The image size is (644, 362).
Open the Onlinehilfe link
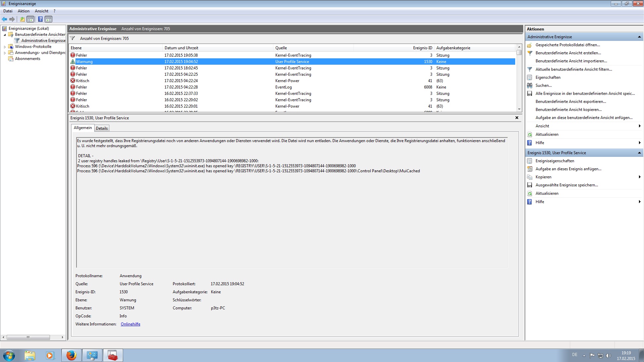pos(130,324)
